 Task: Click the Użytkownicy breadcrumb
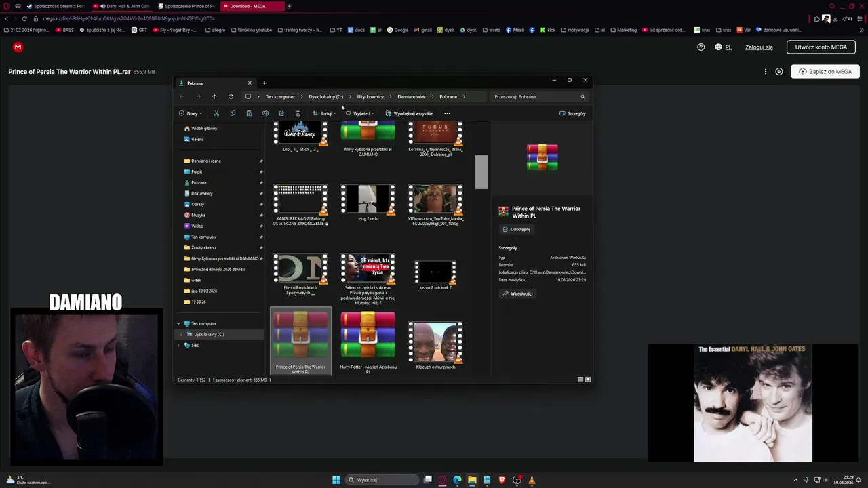(x=370, y=96)
